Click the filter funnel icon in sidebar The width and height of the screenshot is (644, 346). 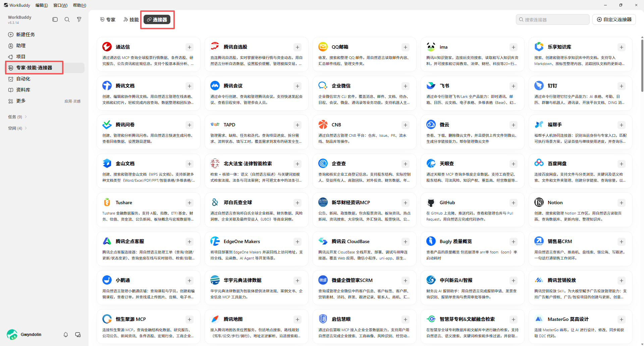[79, 19]
